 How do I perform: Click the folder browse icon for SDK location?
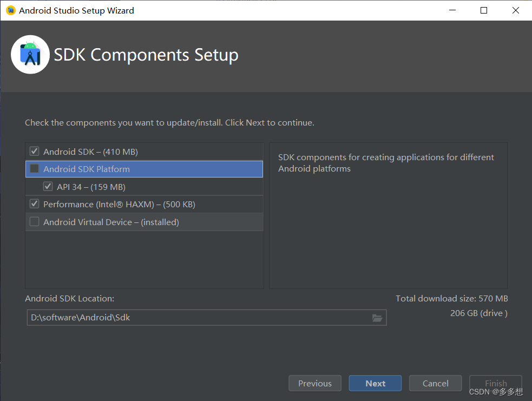tap(377, 318)
